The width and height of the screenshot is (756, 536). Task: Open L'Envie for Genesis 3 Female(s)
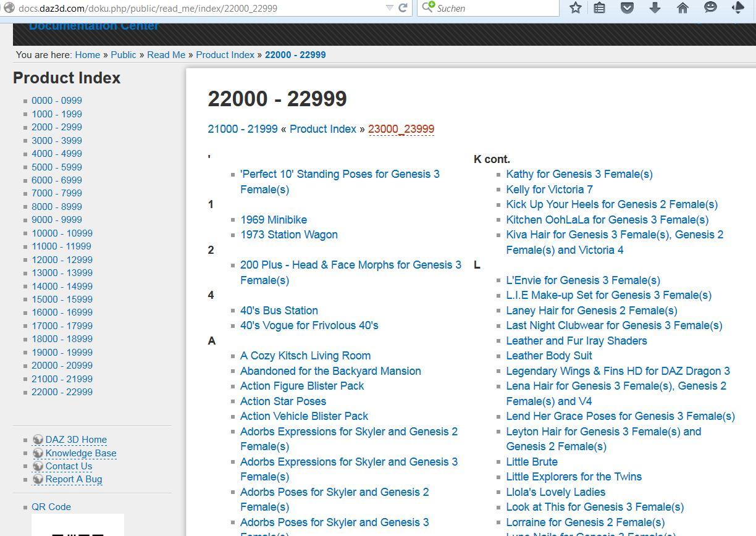coord(583,280)
